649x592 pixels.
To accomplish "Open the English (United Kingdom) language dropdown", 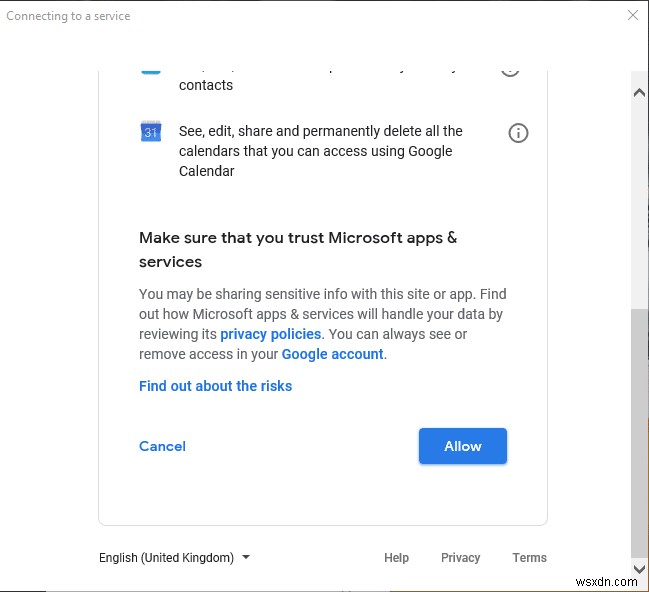I will coord(174,557).
